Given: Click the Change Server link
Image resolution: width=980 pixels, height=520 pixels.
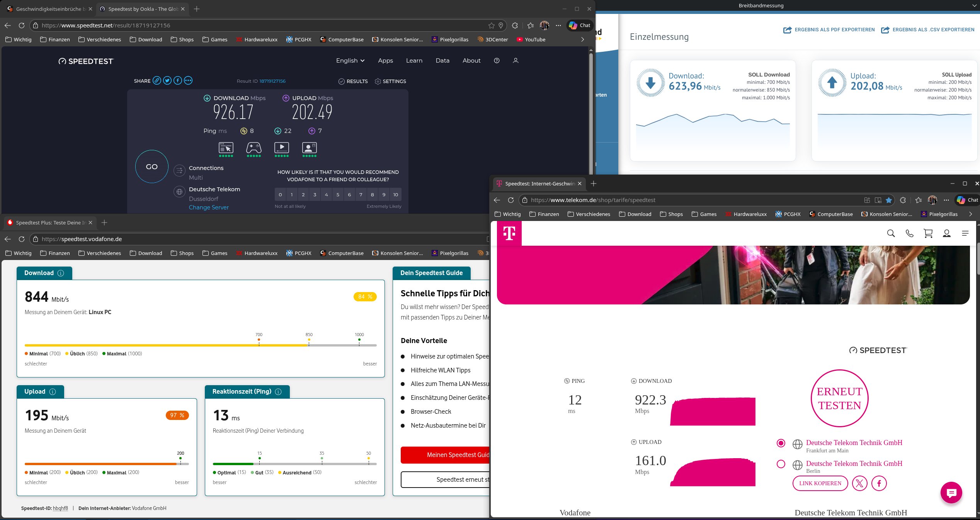Looking at the screenshot, I should [209, 207].
